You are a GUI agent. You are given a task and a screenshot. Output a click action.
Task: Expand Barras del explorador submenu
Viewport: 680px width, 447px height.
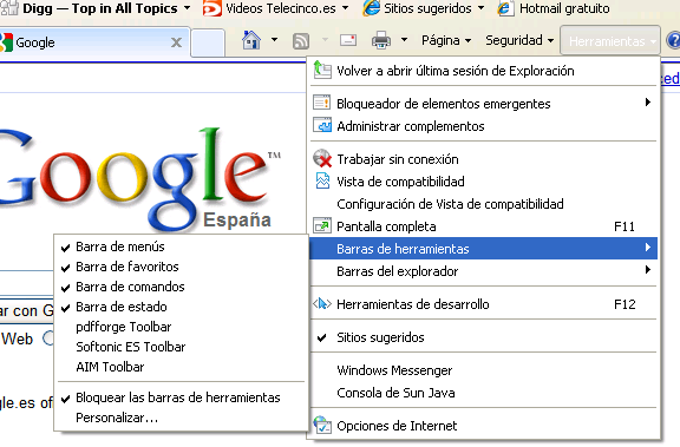484,271
